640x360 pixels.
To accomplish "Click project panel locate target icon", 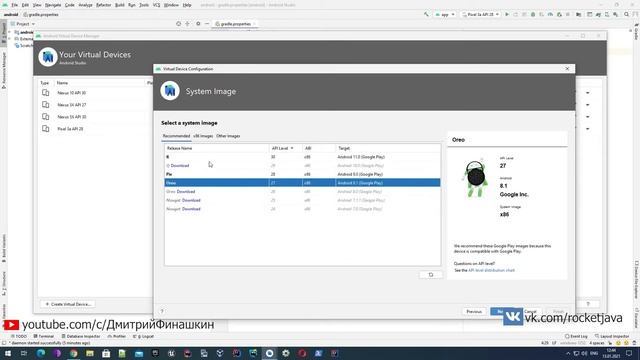I will [x=178, y=24].
